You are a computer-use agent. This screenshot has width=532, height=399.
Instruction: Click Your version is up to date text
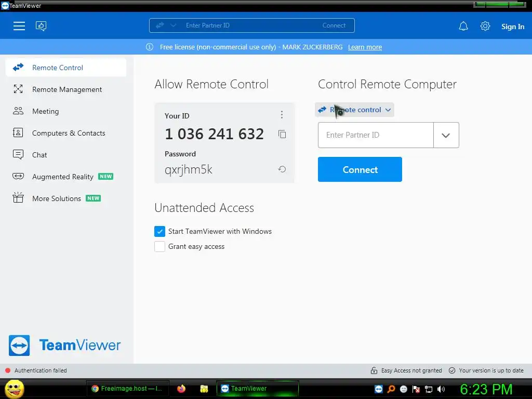[491, 370]
